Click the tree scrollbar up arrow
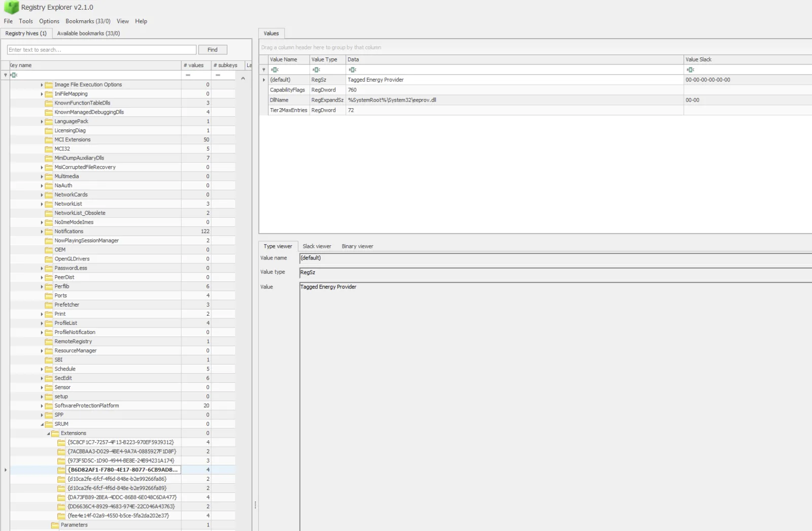Screen dimensions: 812x531 click(243, 78)
